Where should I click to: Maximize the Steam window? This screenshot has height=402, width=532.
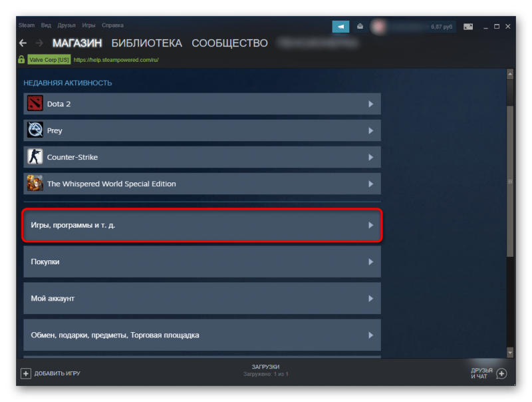click(x=497, y=27)
